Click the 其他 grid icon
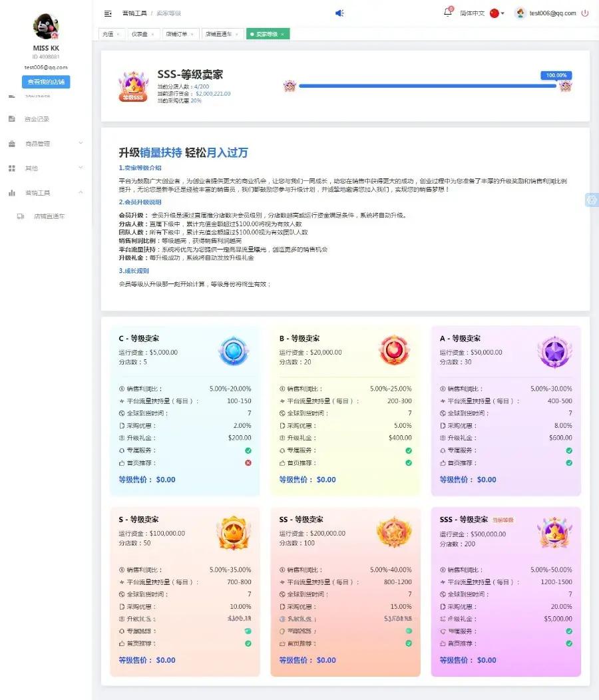 coord(12,168)
